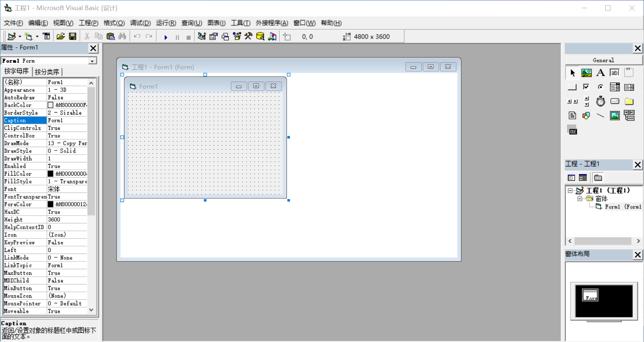Open the 调试(D) menu
This screenshot has width=644, height=342.
pyautogui.click(x=140, y=23)
